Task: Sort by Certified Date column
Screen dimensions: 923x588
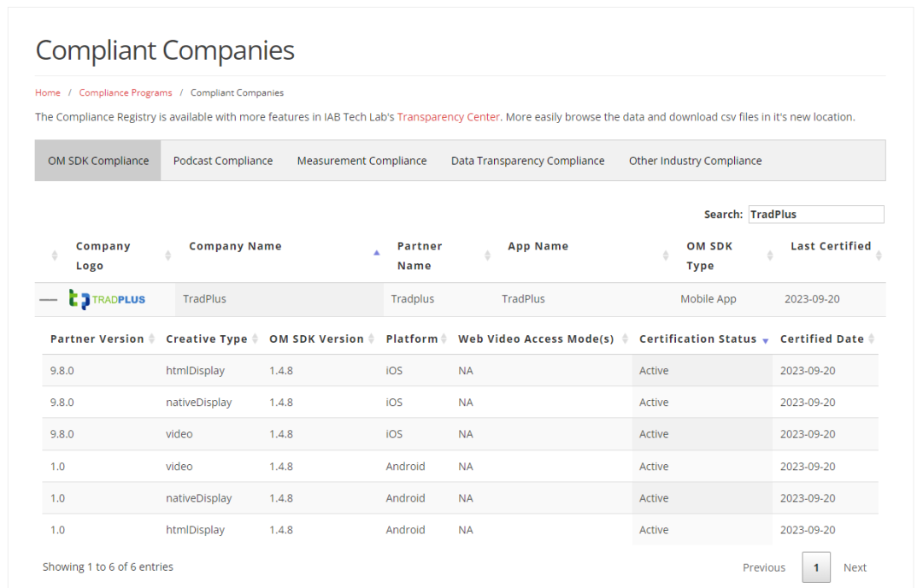Action: [822, 339]
